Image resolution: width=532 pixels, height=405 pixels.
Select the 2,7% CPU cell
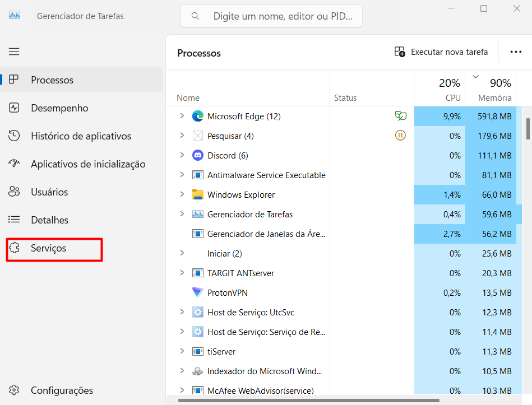(440, 234)
